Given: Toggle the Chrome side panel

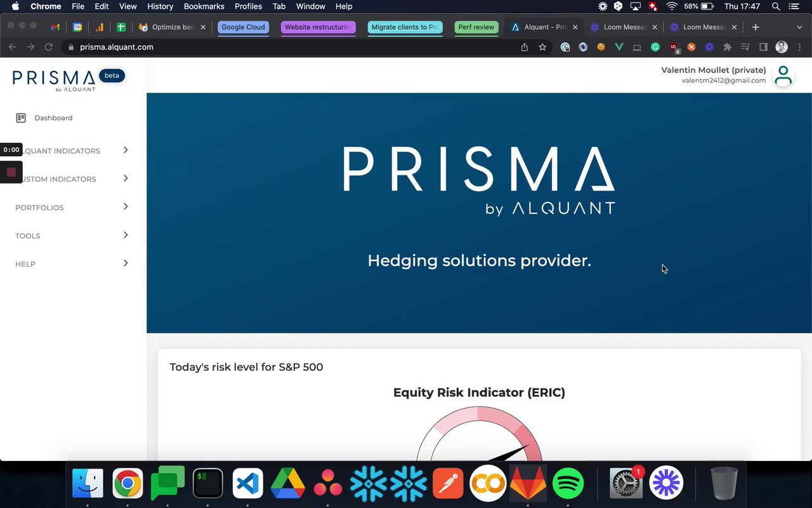Looking at the screenshot, I should tap(764, 47).
